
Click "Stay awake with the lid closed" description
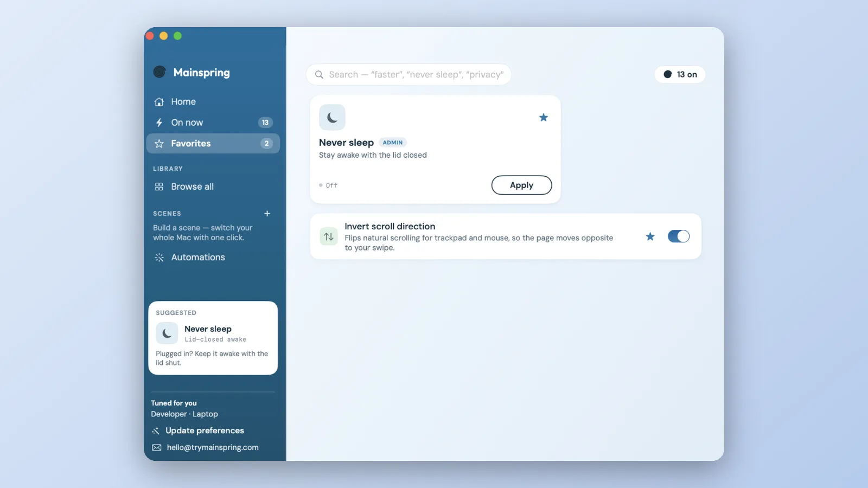click(x=373, y=155)
